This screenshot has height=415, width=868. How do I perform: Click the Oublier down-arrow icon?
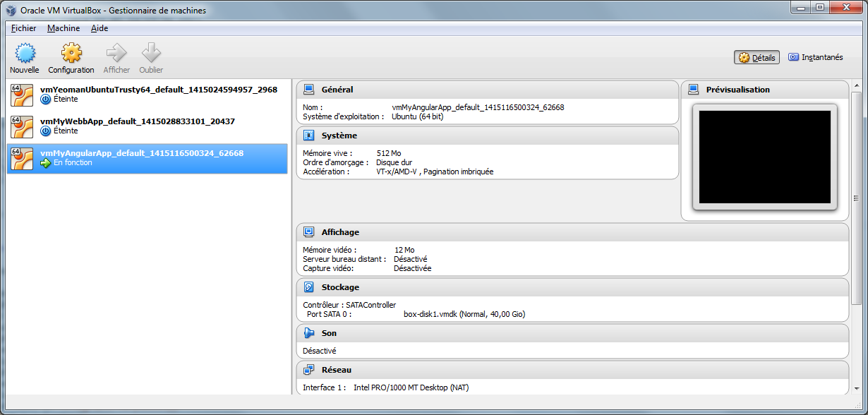(x=151, y=53)
